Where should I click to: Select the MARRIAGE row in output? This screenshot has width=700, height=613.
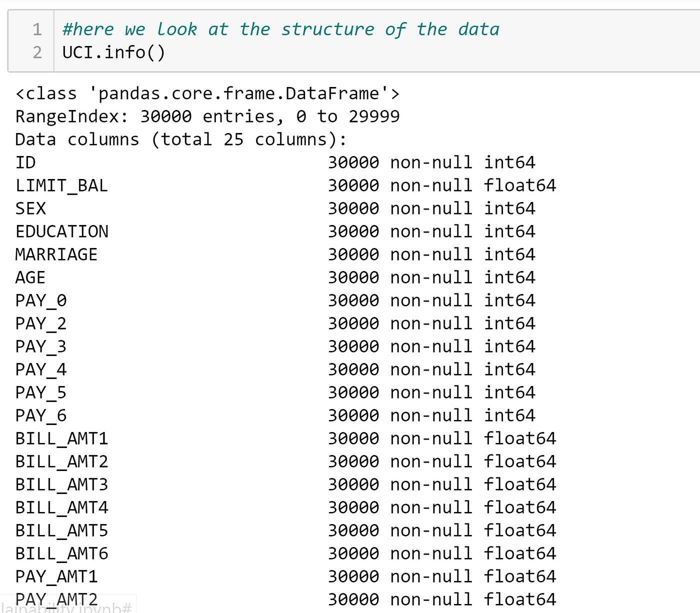56,254
